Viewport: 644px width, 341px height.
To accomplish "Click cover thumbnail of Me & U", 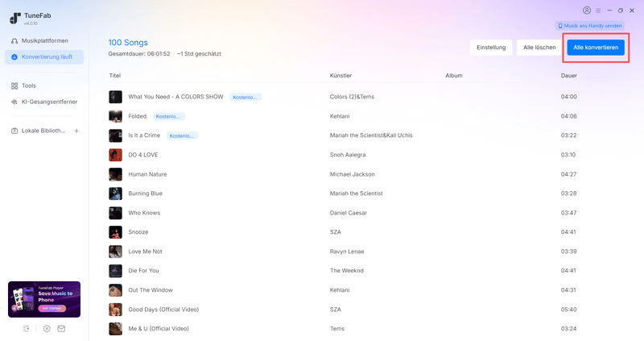I will 115,329.
